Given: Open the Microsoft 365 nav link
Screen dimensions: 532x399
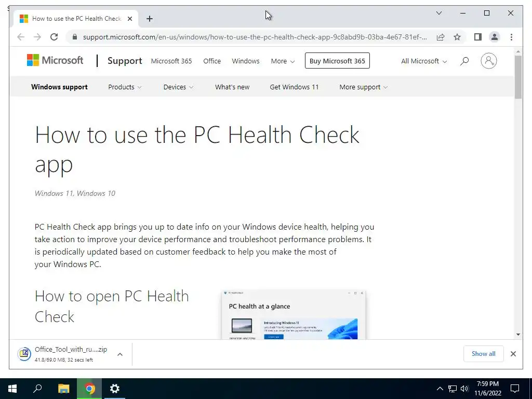Looking at the screenshot, I should (171, 61).
